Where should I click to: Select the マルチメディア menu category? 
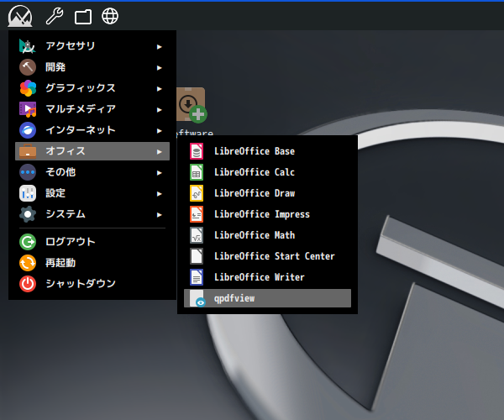pos(80,109)
